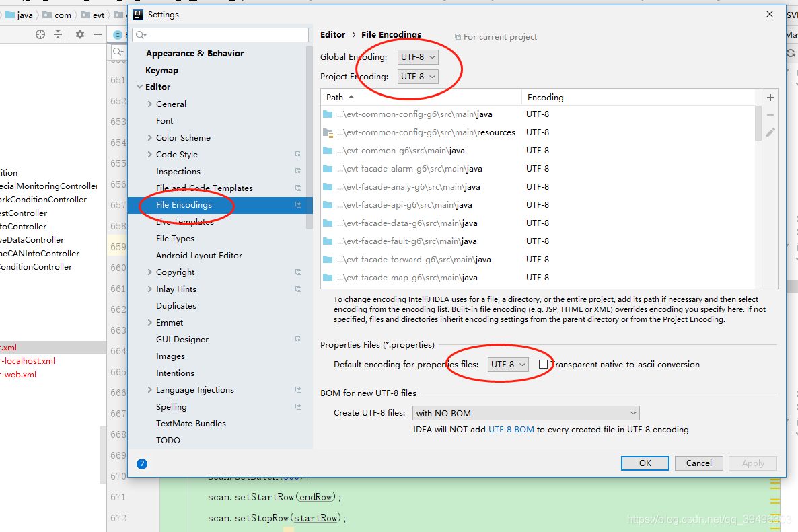
Task: Click the project-level icon next to Inlay Hints
Action: [298, 289]
